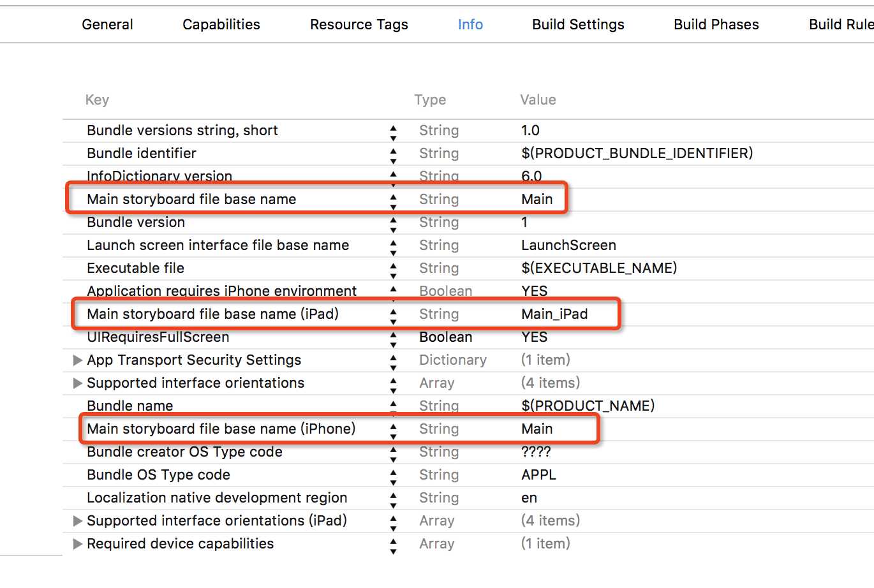
Task: Click stepper for Bundle OS Type code
Action: pos(393,475)
